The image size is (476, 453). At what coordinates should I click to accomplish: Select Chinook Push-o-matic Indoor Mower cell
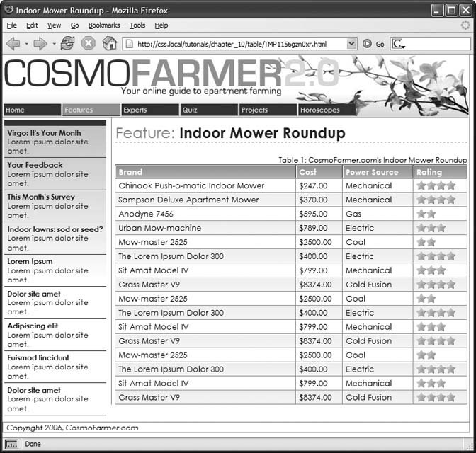(x=205, y=185)
